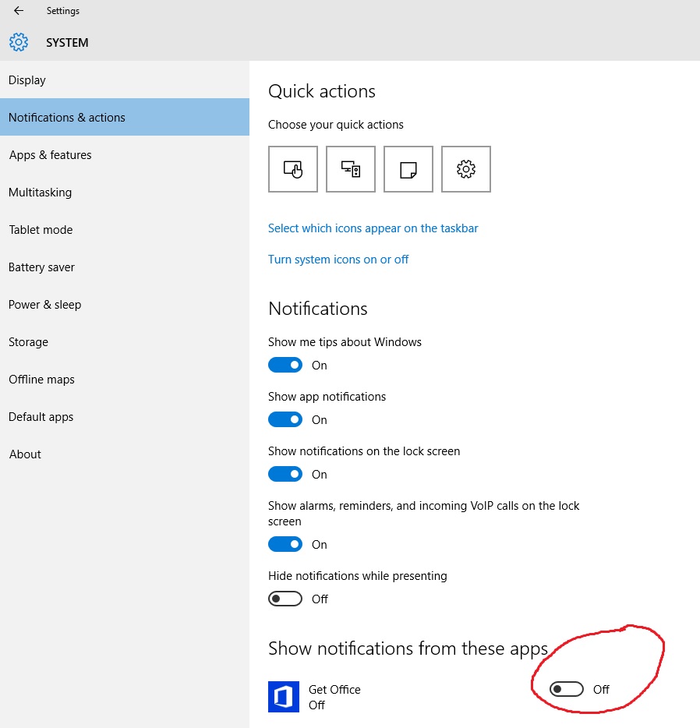Image resolution: width=700 pixels, height=728 pixels.
Task: Select the Connect devices quick action tile
Action: point(351,169)
